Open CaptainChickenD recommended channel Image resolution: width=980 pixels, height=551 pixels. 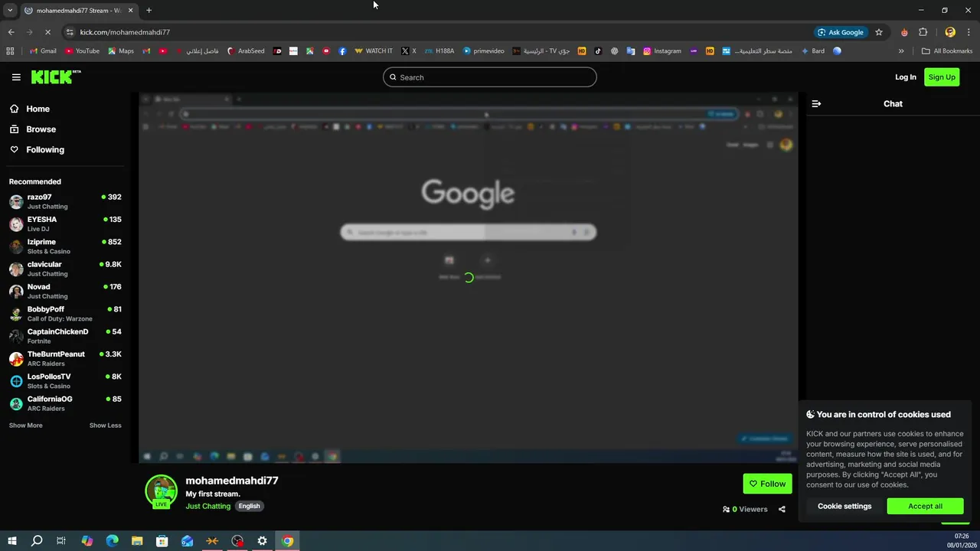(x=66, y=336)
